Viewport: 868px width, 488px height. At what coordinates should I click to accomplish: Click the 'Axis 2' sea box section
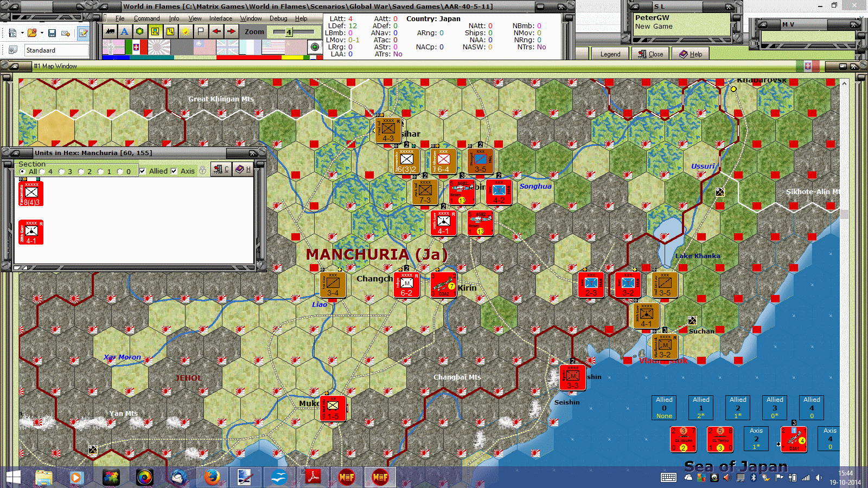(756, 439)
